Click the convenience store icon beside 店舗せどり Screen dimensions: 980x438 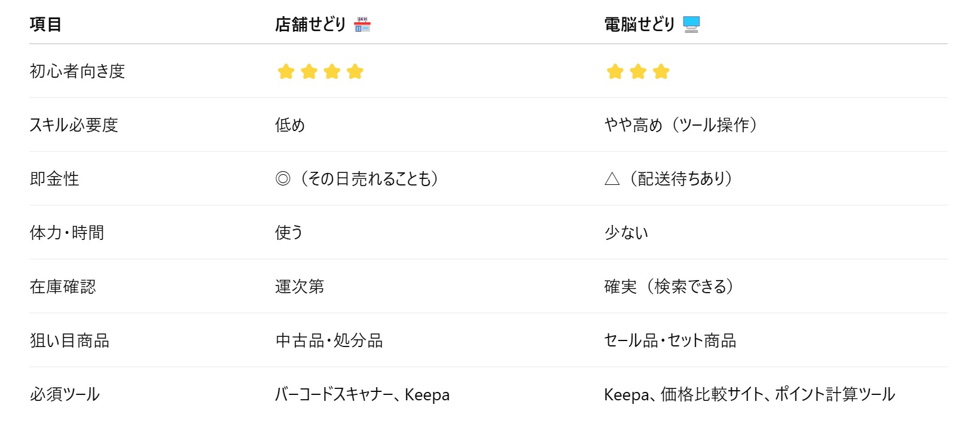tap(362, 25)
